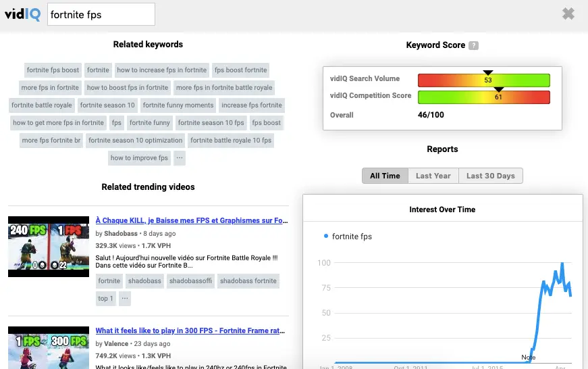This screenshot has width=588, height=369.
Task: Select the 'fortnite fps boost' keyword chip
Action: click(x=53, y=70)
